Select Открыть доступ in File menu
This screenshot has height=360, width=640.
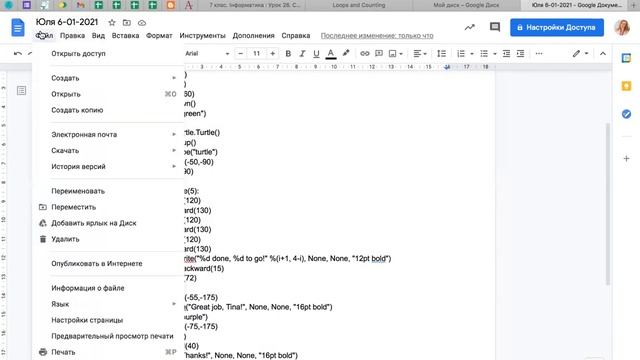pos(108,53)
